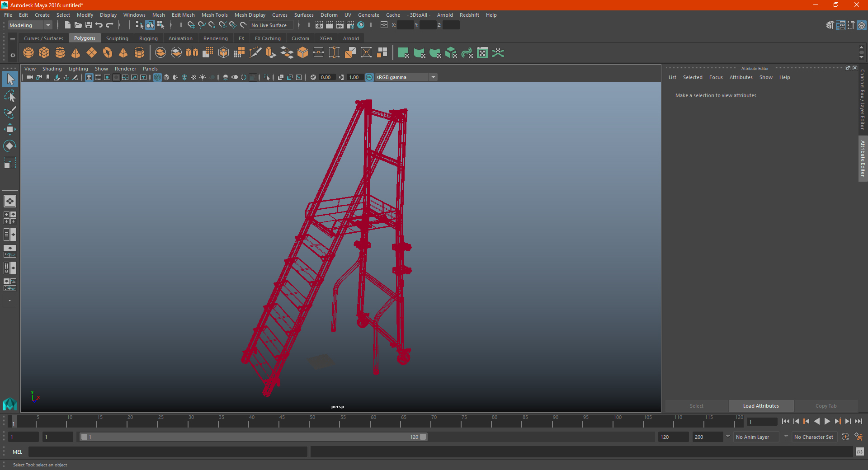Select the Rotate tool in toolbox
The height and width of the screenshot is (470, 868).
tap(9, 146)
